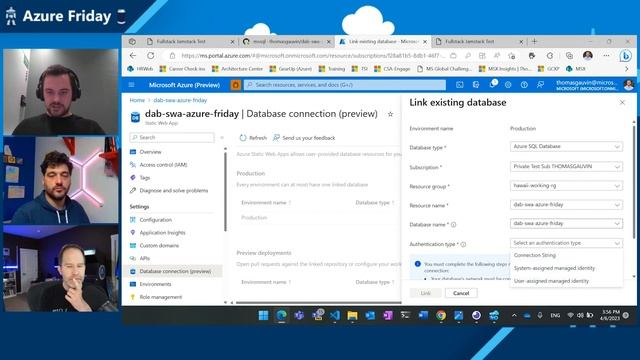Expand the bookmarks bar overflow chevron
Image resolution: width=640 pixels, height=360 pixels.
(x=627, y=69)
